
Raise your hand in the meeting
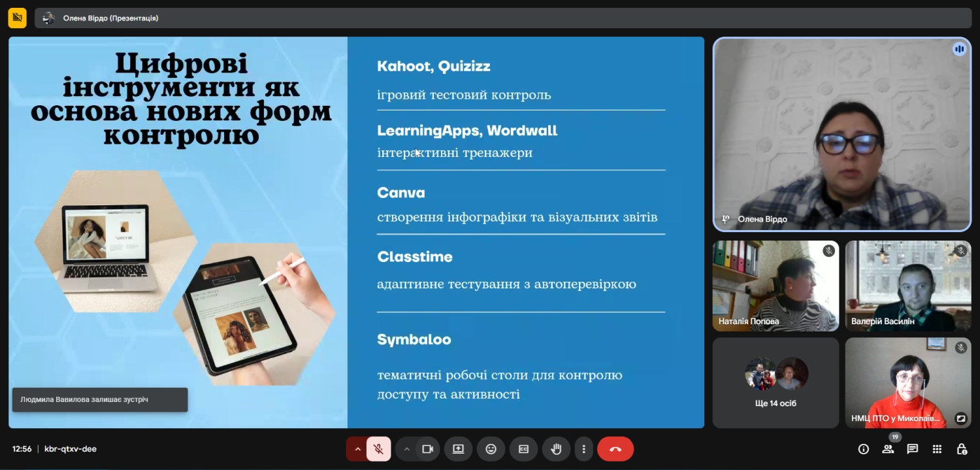556,449
